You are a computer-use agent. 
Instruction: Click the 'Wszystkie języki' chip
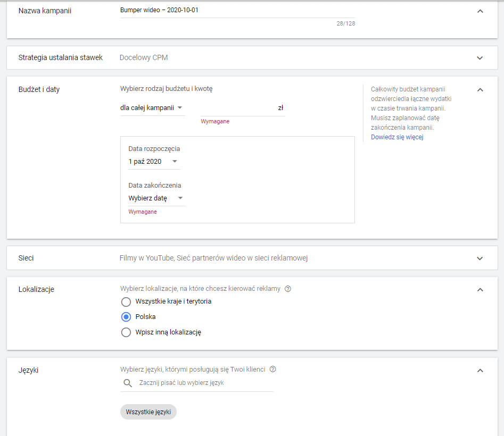pos(148,412)
